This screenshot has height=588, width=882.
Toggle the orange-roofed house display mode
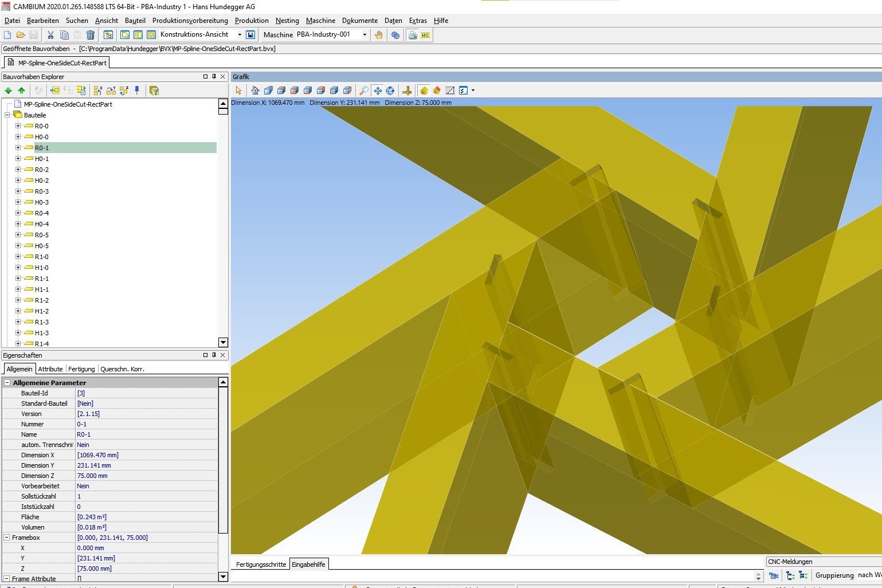pyautogui.click(x=437, y=91)
